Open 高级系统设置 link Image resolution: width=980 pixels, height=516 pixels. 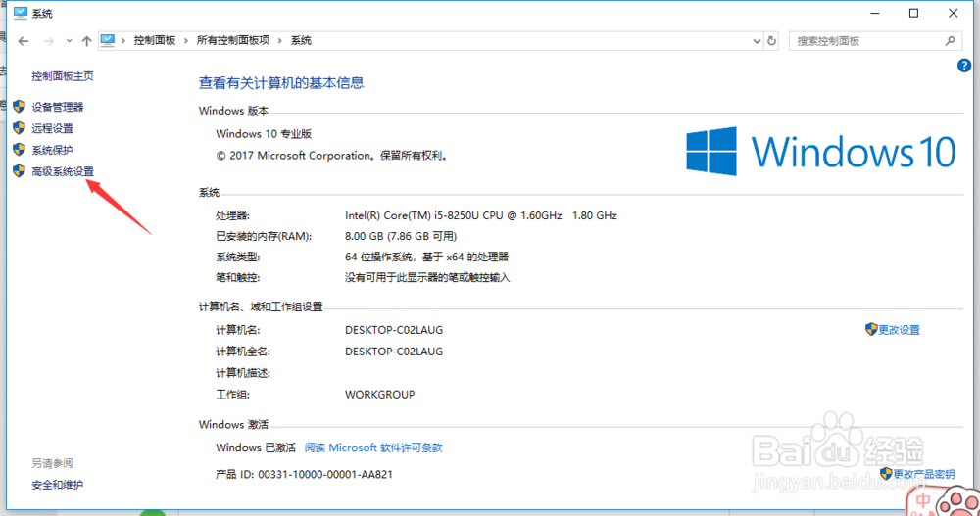pyautogui.click(x=63, y=171)
